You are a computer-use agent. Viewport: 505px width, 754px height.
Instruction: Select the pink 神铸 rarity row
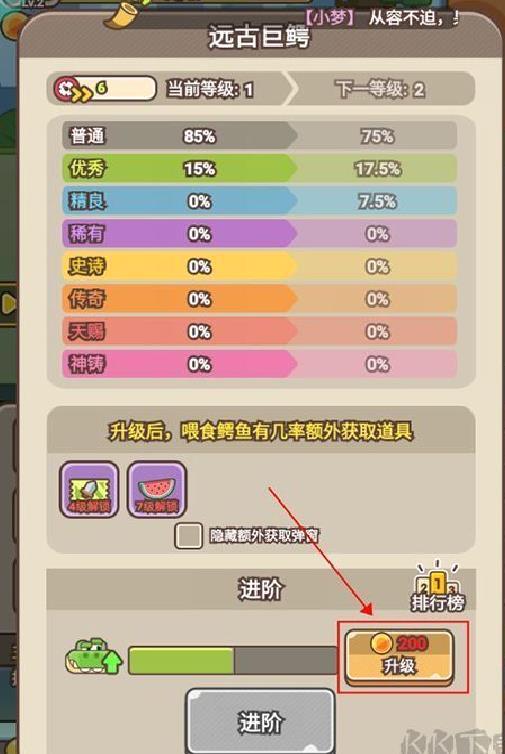260,364
